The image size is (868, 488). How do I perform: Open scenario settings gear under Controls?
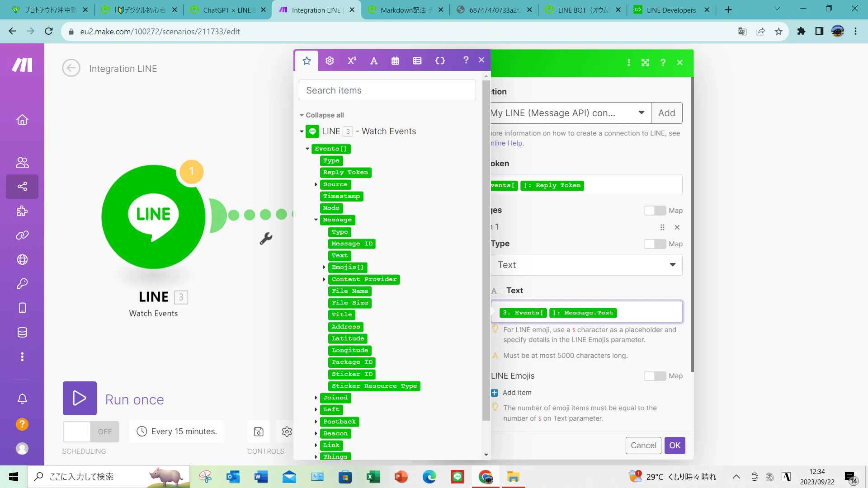point(287,432)
